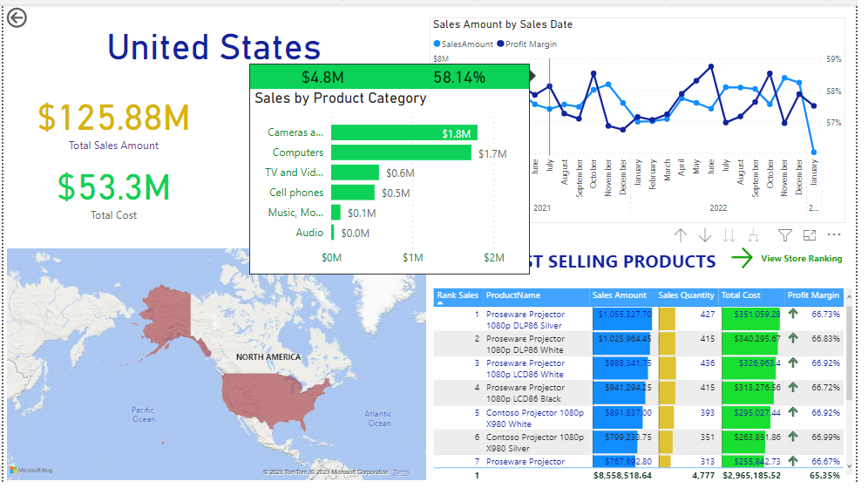Click the back arrow button

17,17
